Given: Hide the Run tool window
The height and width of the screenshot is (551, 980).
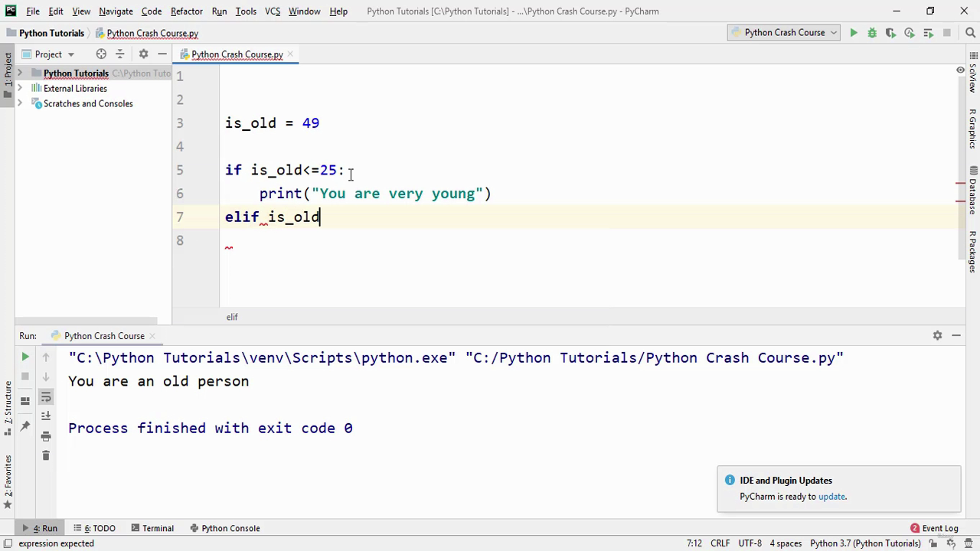Looking at the screenshot, I should 956,335.
